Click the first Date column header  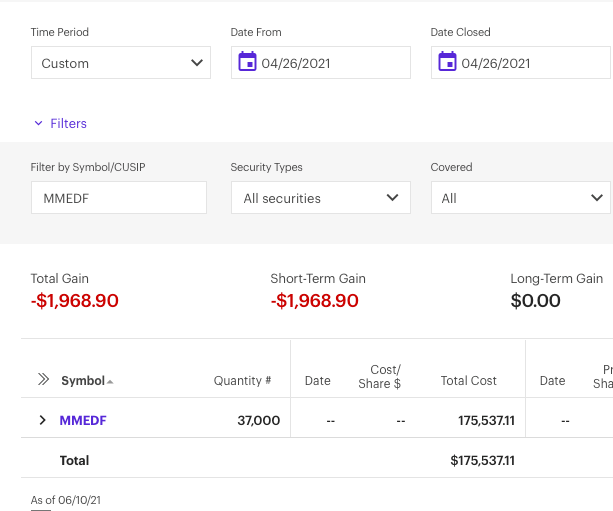(318, 381)
